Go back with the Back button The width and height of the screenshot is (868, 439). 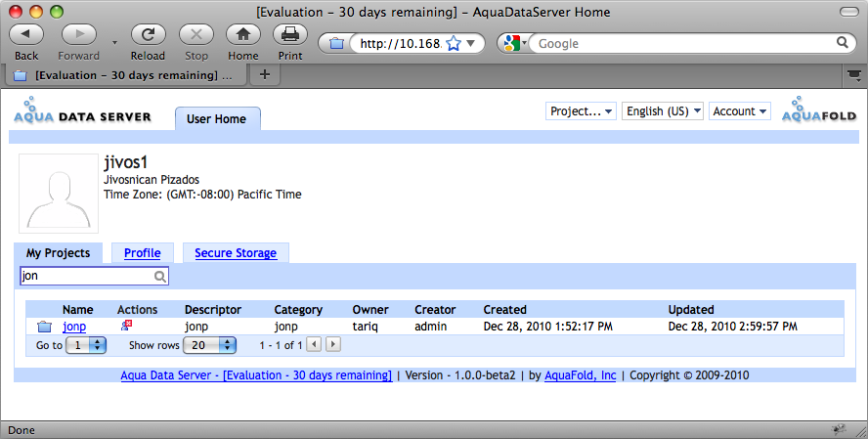[x=26, y=35]
